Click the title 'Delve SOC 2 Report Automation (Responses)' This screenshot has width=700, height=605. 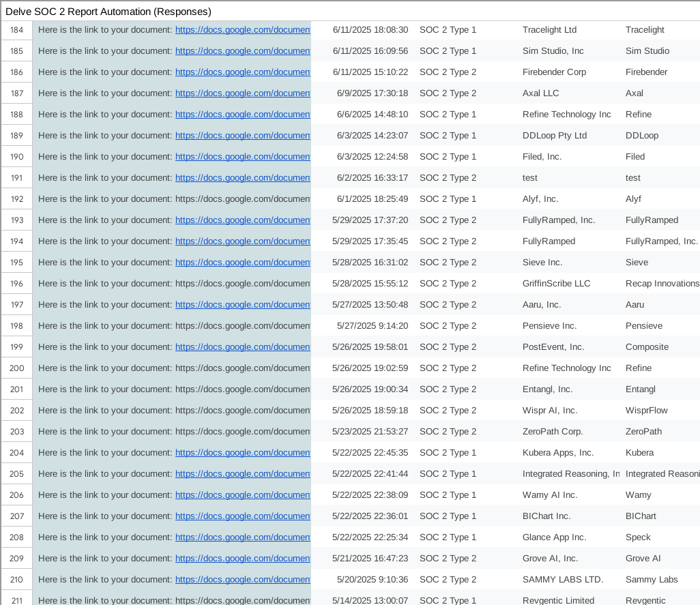coord(108,12)
